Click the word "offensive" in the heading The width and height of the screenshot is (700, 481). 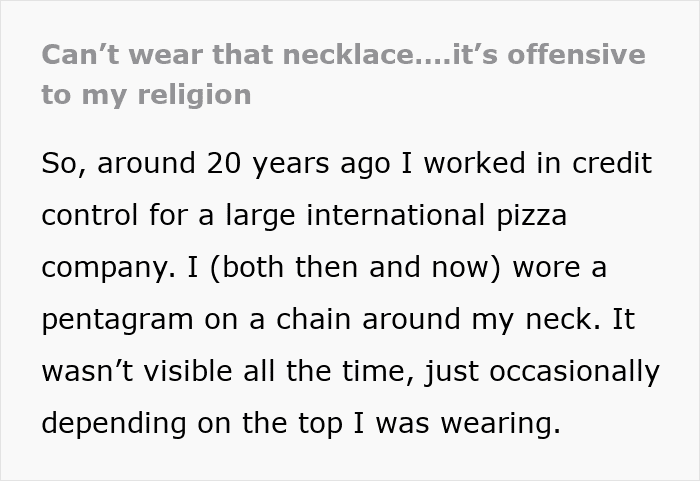[576, 55]
